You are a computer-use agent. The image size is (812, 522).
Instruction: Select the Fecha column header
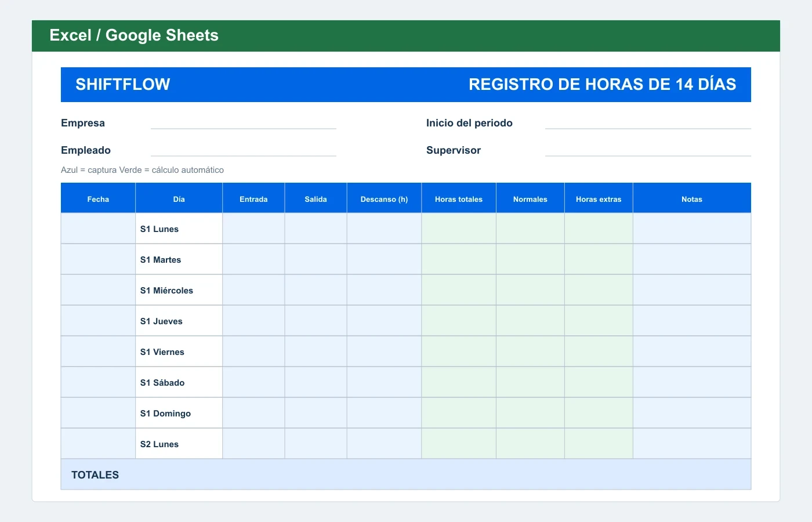98,198
